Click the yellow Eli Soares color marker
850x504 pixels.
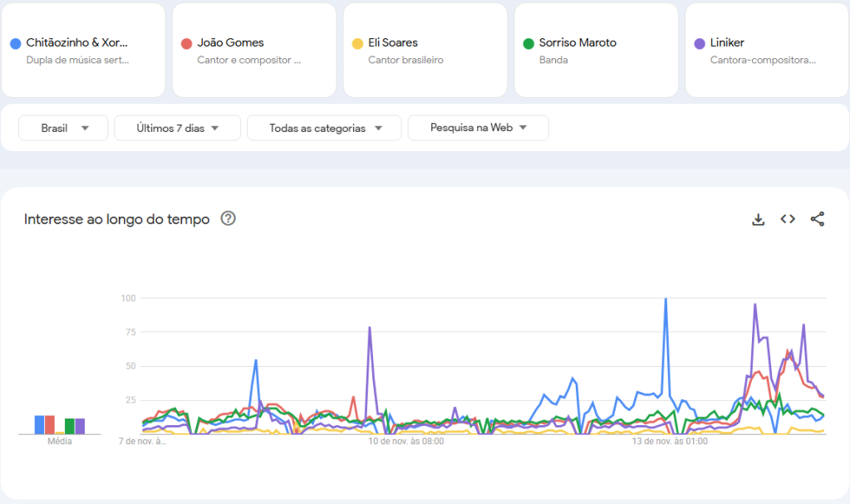(x=357, y=42)
